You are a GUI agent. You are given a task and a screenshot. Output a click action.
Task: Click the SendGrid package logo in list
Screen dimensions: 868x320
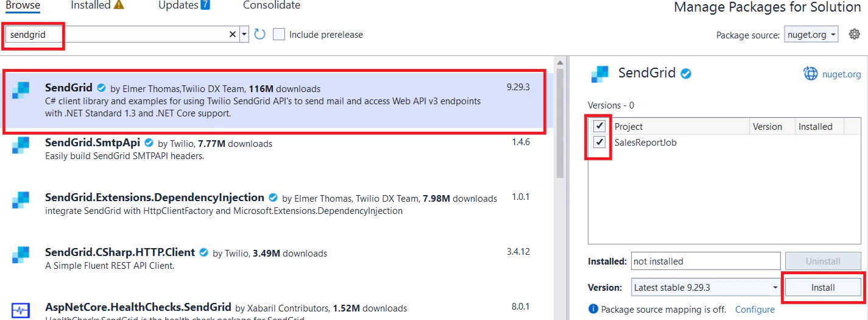click(x=21, y=90)
